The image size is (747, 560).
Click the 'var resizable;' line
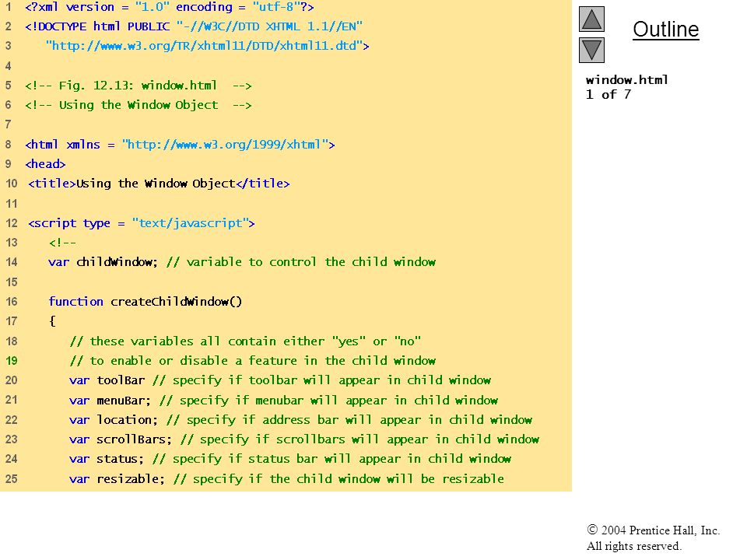pyautogui.click(x=286, y=478)
